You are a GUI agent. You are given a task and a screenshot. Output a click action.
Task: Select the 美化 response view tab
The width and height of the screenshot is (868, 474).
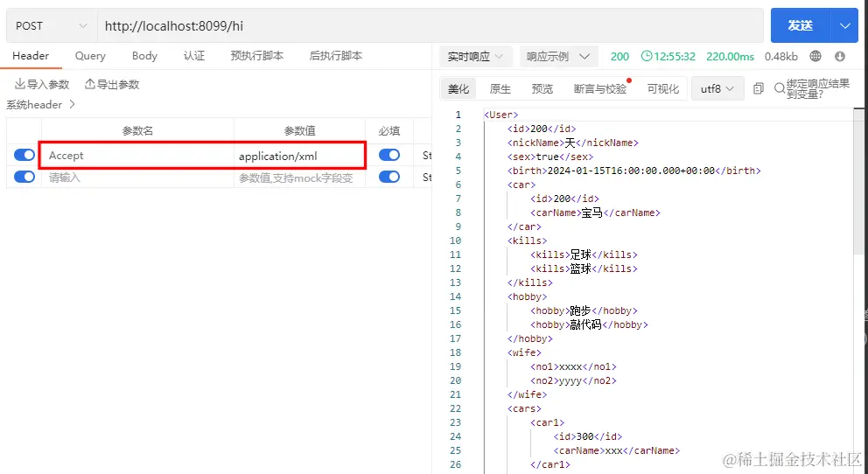point(458,88)
